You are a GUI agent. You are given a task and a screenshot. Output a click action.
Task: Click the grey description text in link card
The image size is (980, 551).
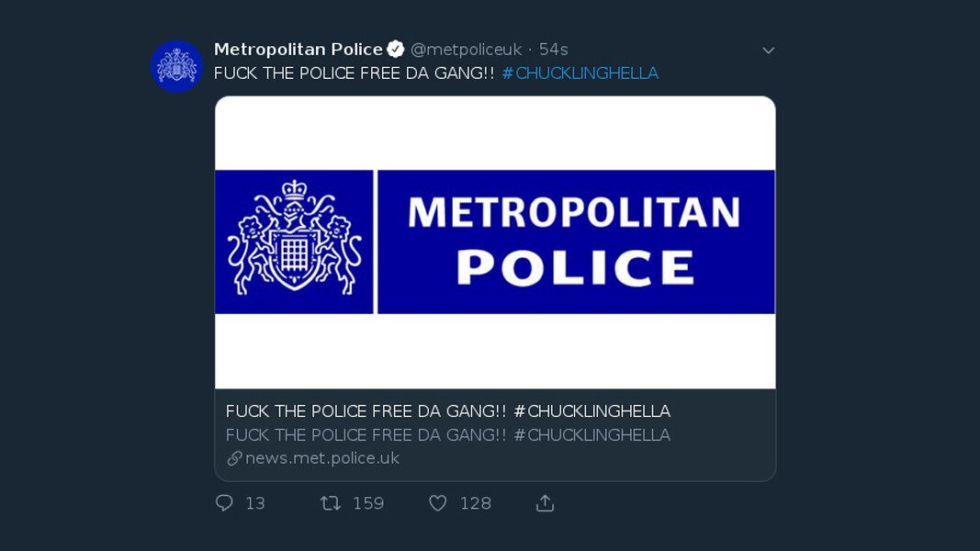pyautogui.click(x=447, y=435)
